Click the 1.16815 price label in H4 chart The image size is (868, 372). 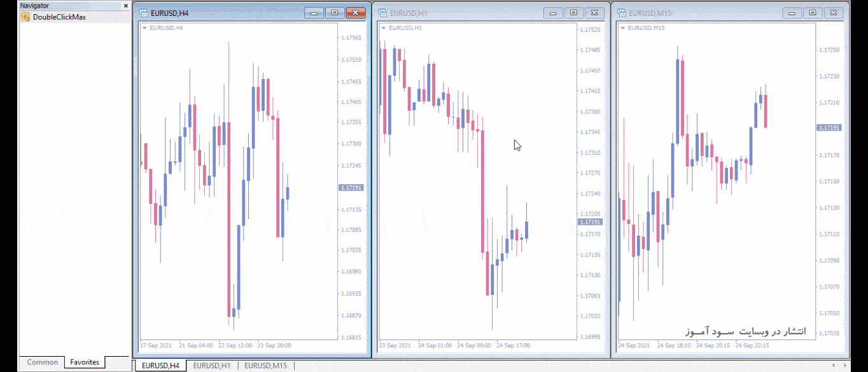[351, 338]
